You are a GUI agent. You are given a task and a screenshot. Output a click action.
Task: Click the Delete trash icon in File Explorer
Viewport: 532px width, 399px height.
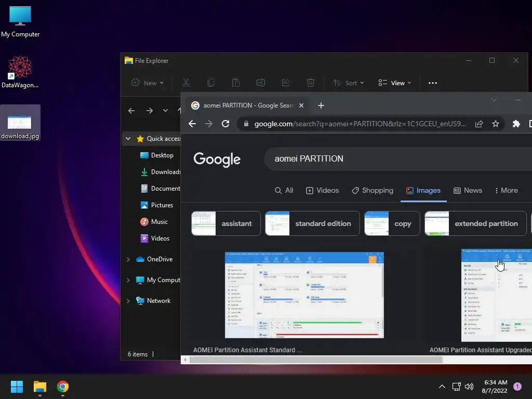(311, 83)
